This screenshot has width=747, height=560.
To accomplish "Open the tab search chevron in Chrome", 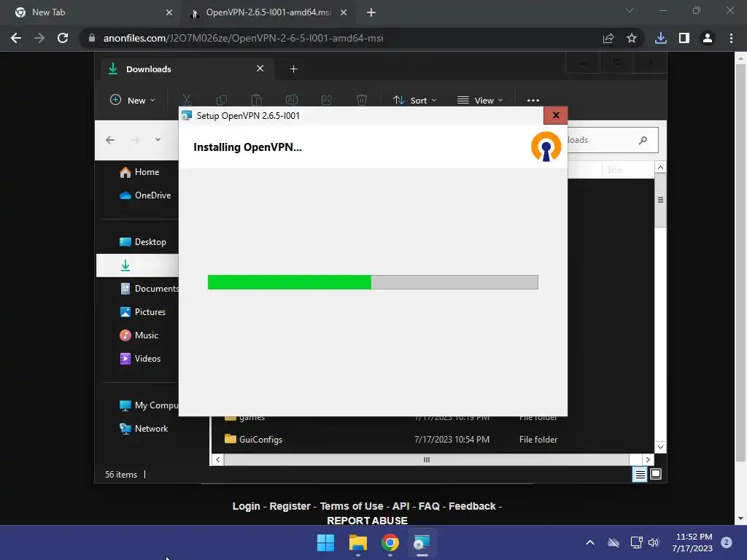I will [630, 10].
